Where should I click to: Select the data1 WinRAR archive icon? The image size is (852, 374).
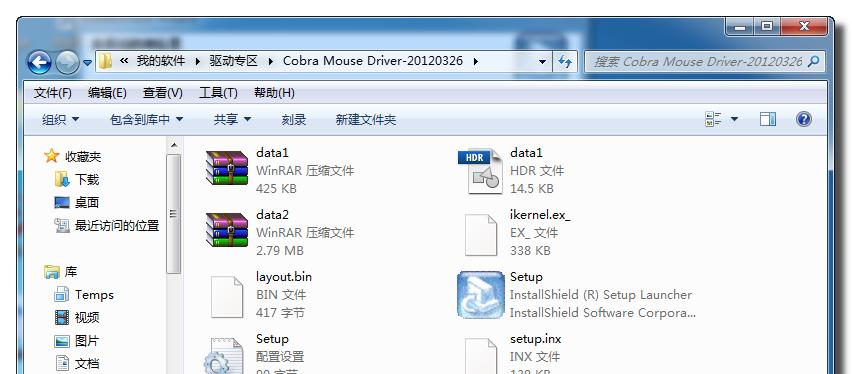(x=227, y=168)
